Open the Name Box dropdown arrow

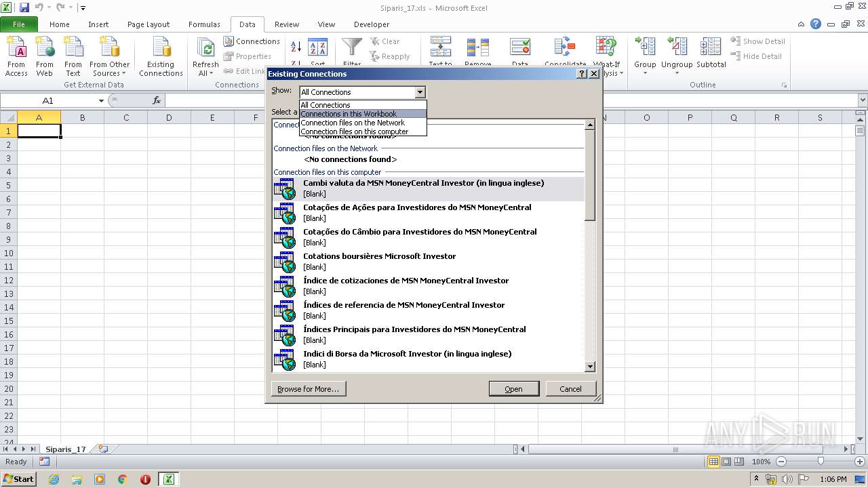pyautogui.click(x=101, y=100)
